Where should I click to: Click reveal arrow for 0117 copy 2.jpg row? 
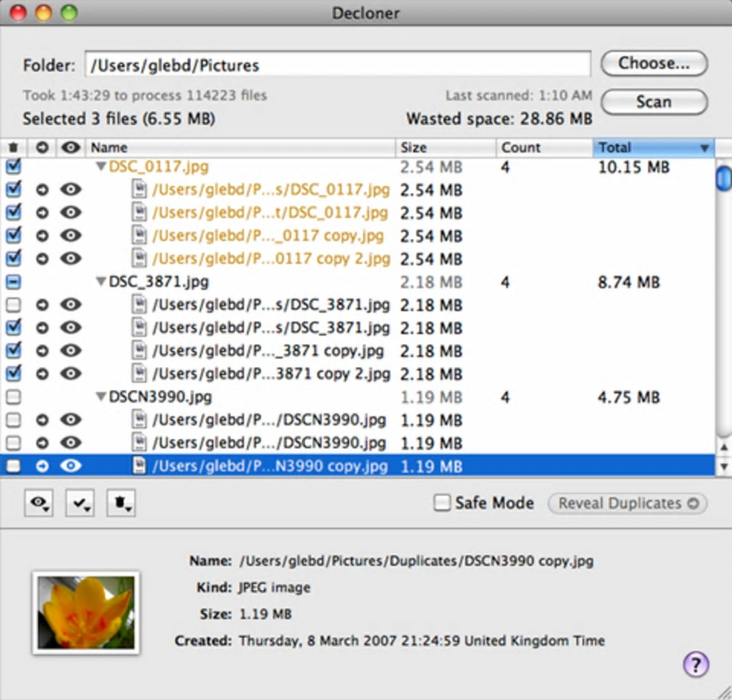click(42, 258)
